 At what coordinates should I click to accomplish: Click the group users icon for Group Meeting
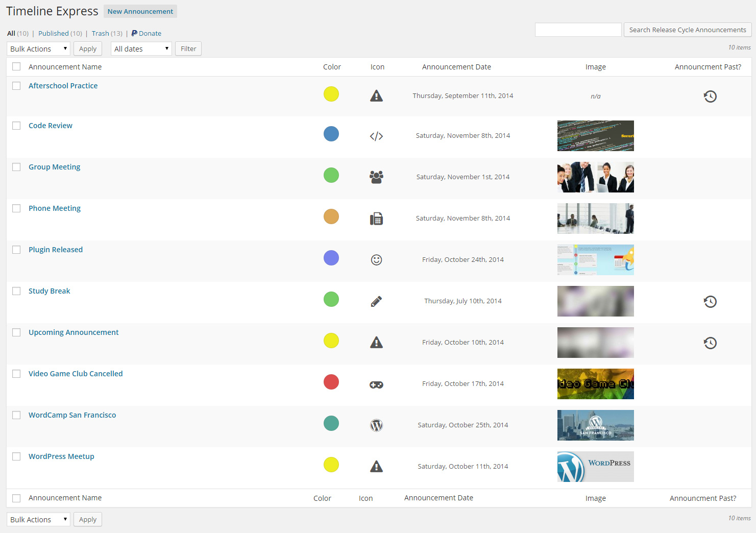coord(376,177)
